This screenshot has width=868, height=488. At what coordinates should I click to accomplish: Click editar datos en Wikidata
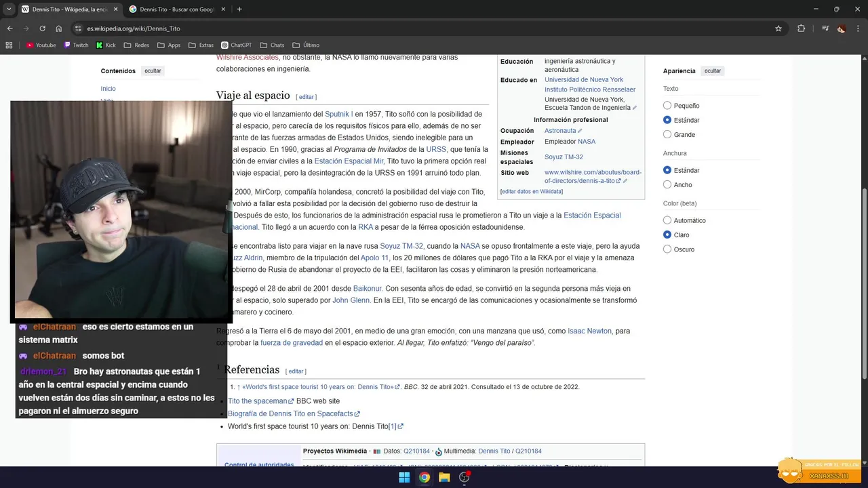click(532, 192)
